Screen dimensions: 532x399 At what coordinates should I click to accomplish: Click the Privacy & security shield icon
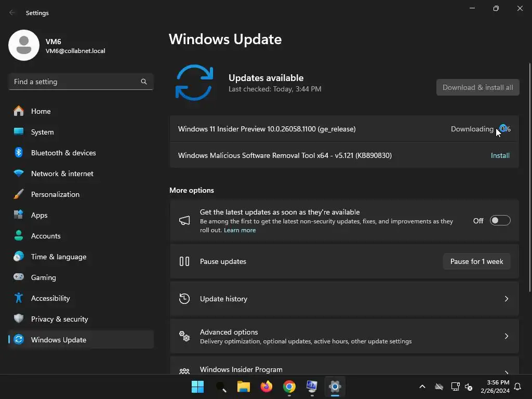coord(19,318)
